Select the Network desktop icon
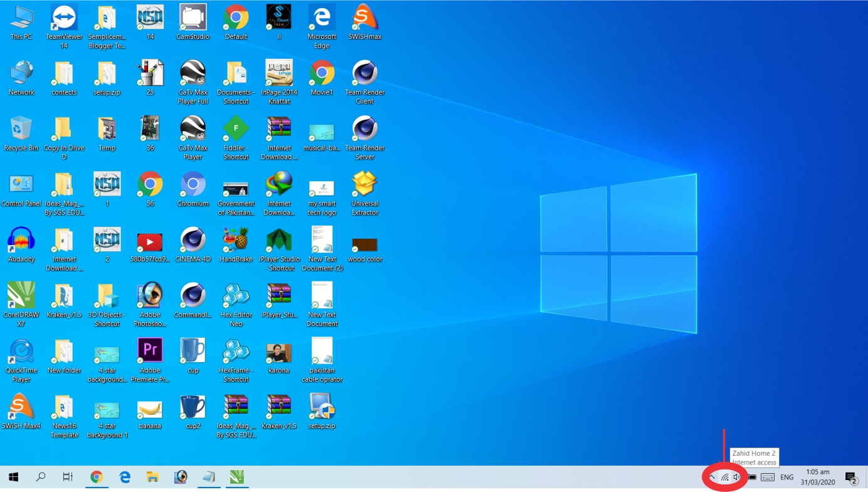Viewport: 868px width, 492px height. 21,78
